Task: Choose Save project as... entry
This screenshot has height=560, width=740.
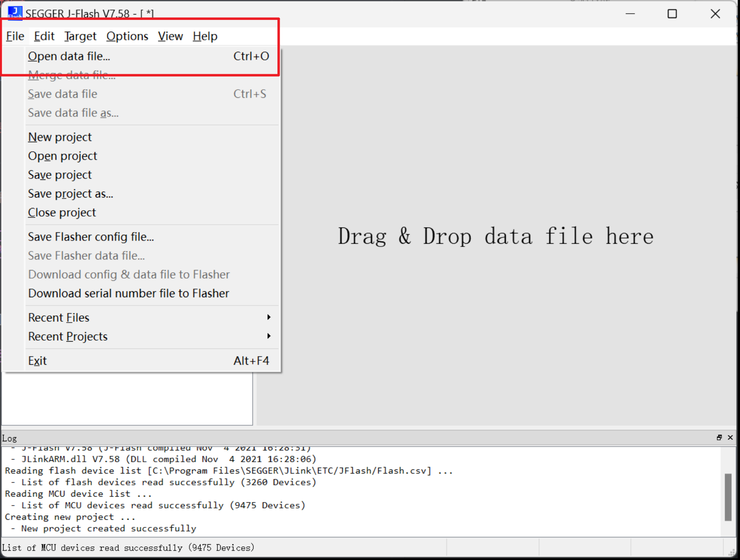Action: [x=70, y=194]
